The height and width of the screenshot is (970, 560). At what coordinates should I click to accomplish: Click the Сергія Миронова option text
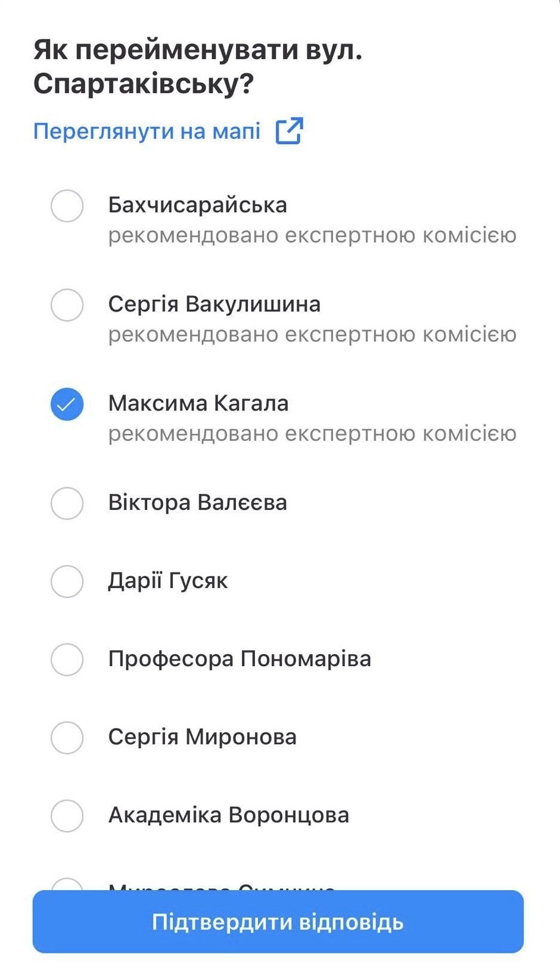(x=202, y=737)
